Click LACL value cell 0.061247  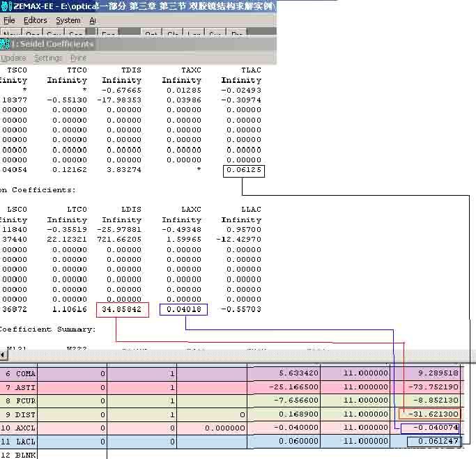pyautogui.click(x=434, y=441)
